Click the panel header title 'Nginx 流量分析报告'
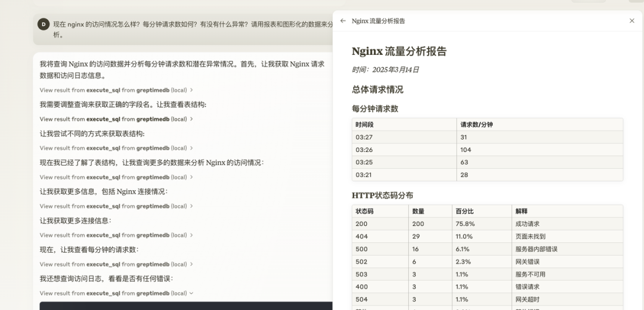 tap(378, 21)
